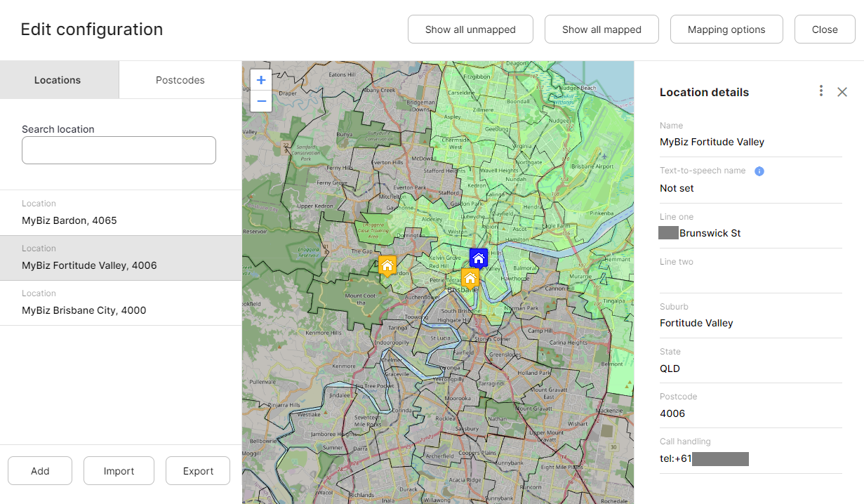Export the location list
Screen dimensions: 864x504
198,470
